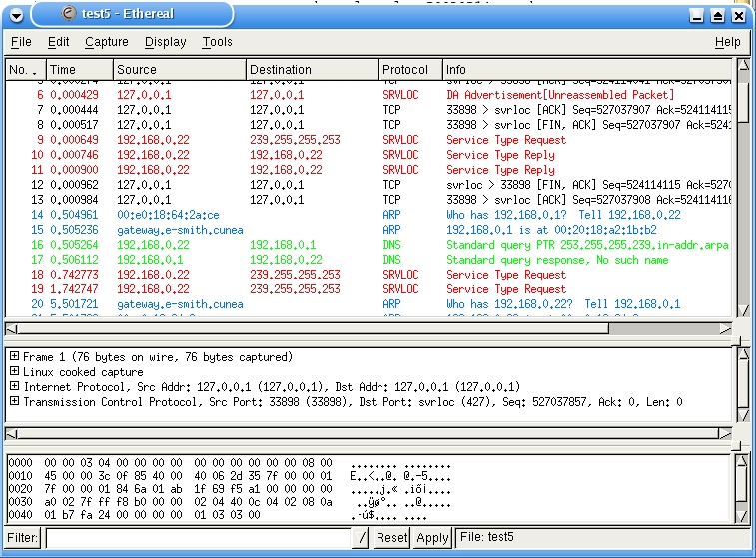The height and width of the screenshot is (558, 756).
Task: Open the File menu
Action: coord(21,42)
